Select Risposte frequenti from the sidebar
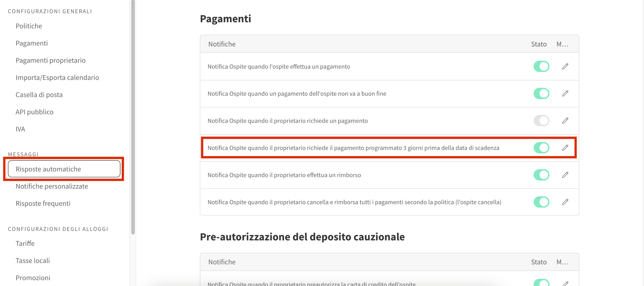Viewport: 644px width, 286px height. 43,203
